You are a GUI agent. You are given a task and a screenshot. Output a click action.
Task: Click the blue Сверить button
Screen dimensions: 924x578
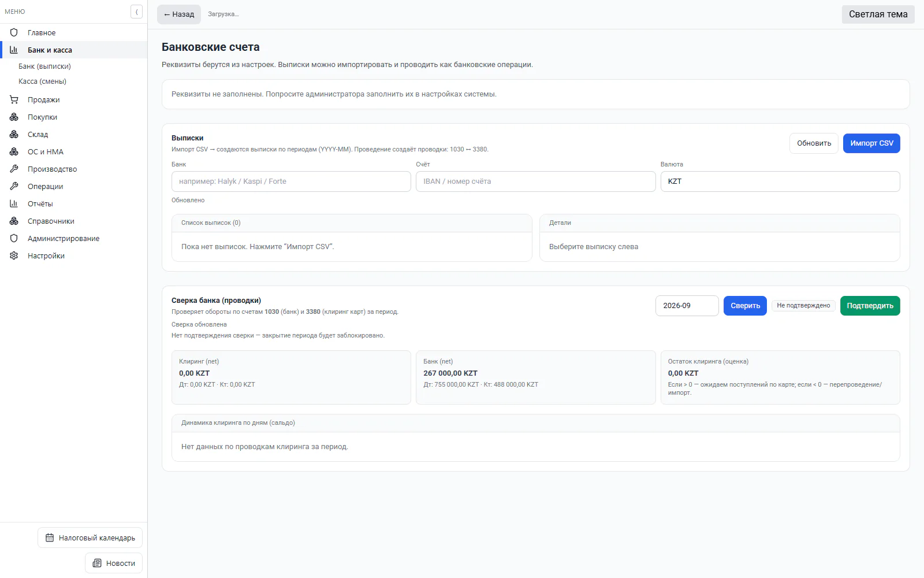pyautogui.click(x=745, y=306)
